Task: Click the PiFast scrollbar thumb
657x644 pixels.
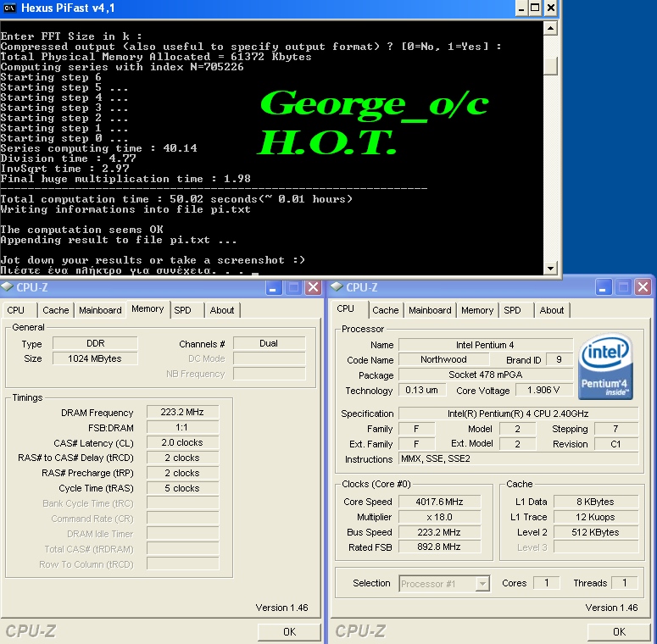Action: [550, 66]
